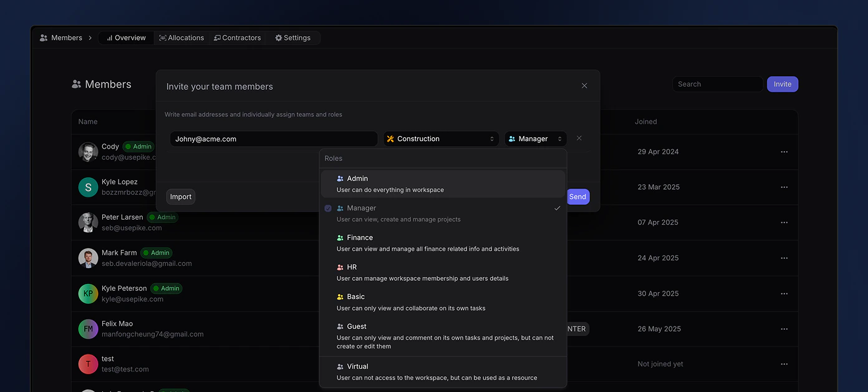
Task: Click the breadcrumb chevron after Members
Action: (90, 38)
